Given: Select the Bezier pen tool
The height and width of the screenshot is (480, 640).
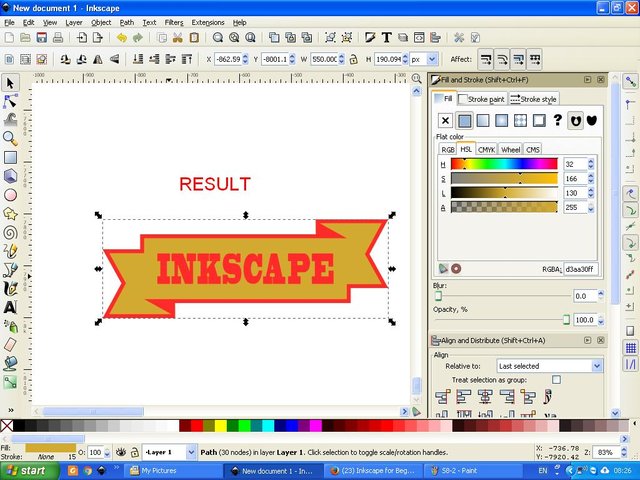Looking at the screenshot, I should pos(10,270).
